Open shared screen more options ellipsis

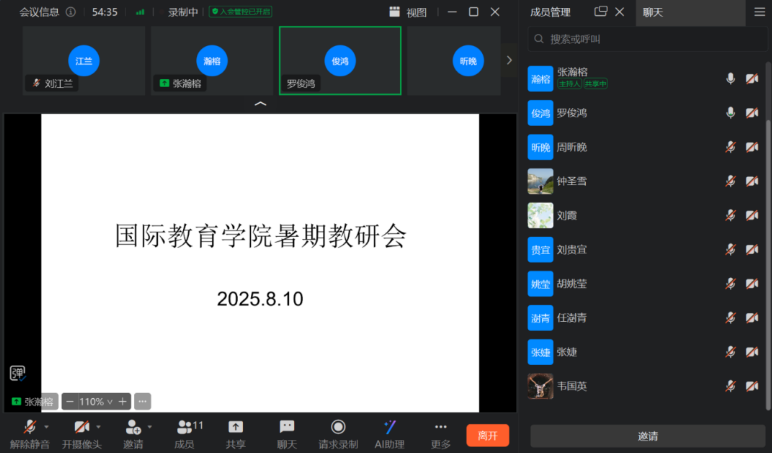coord(142,401)
